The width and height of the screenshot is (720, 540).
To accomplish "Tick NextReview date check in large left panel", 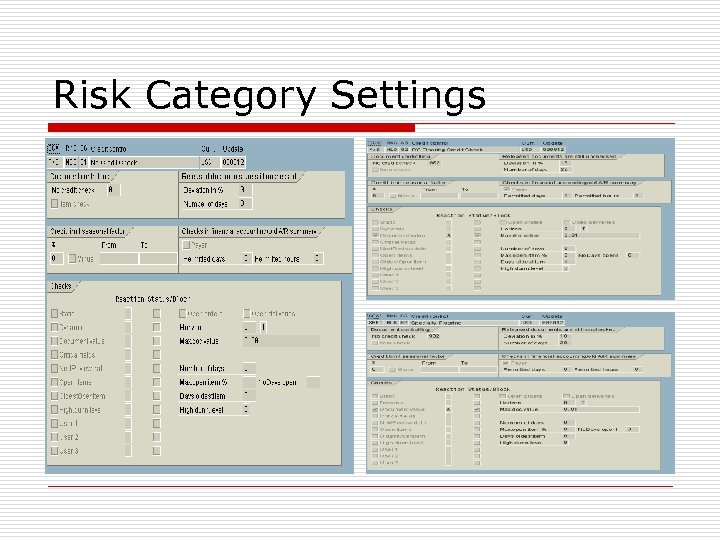I will click(55, 369).
